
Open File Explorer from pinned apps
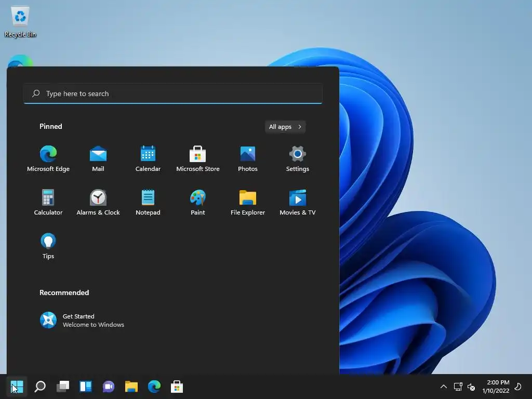pyautogui.click(x=248, y=202)
